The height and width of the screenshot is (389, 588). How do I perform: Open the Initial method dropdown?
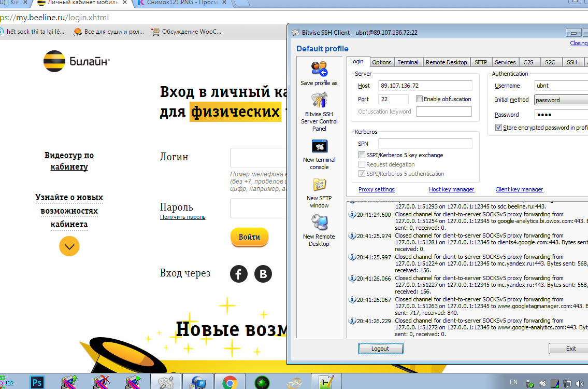561,100
